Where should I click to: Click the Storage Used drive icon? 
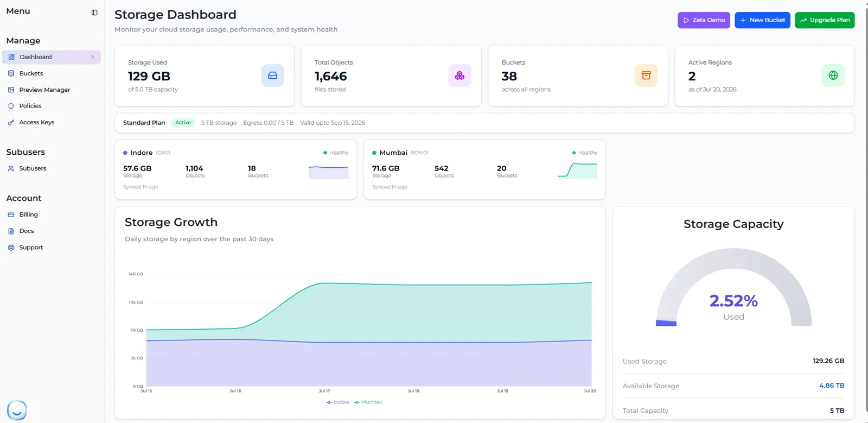pyautogui.click(x=273, y=75)
